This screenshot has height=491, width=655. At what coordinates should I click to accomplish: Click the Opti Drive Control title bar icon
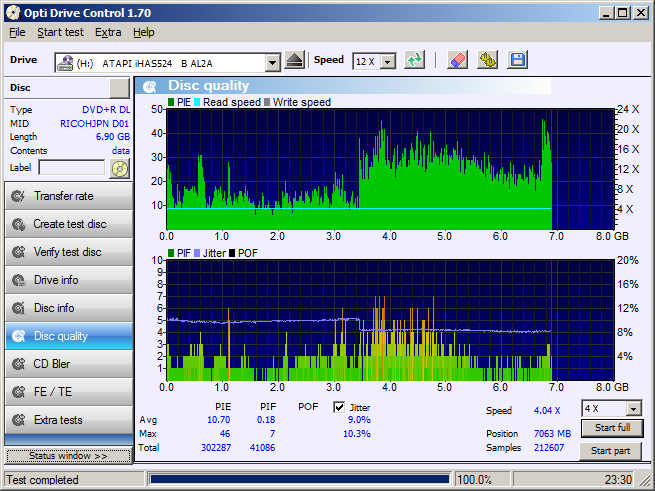13,13
